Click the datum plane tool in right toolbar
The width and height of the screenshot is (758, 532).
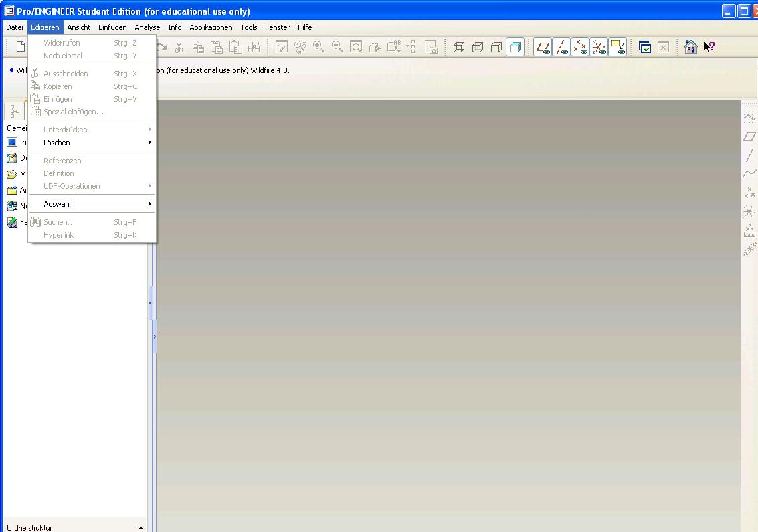(749, 137)
